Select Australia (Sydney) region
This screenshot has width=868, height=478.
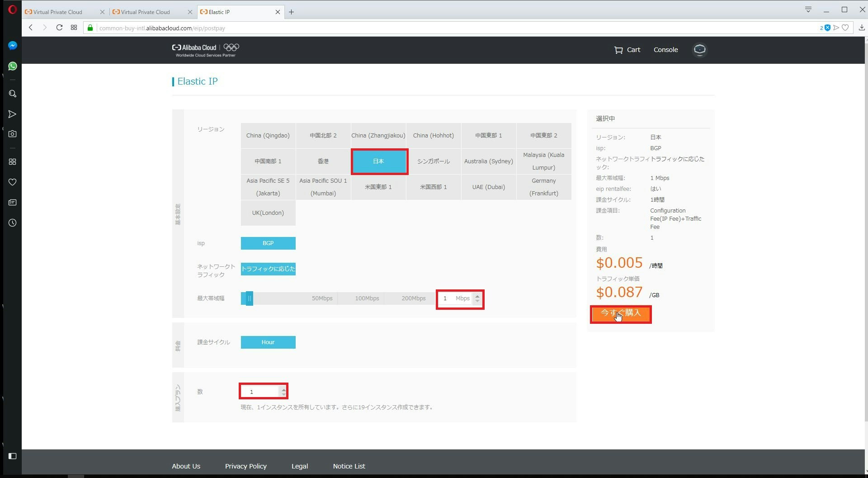coord(489,161)
